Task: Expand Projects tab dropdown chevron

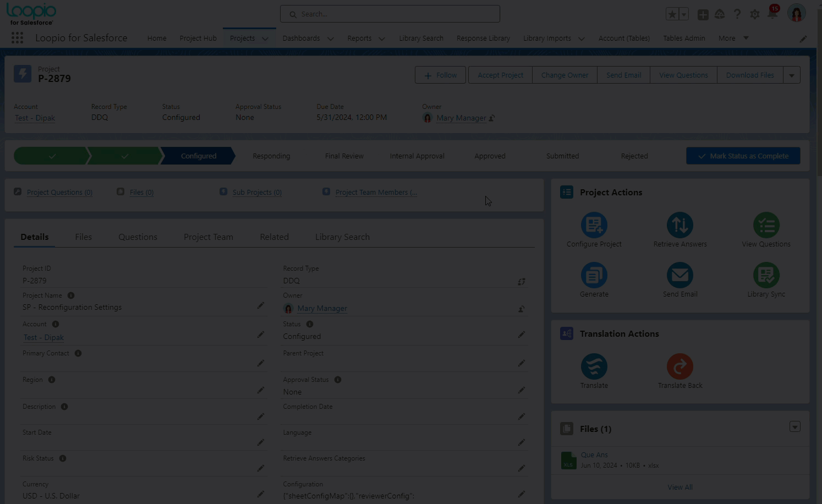Action: pos(265,39)
